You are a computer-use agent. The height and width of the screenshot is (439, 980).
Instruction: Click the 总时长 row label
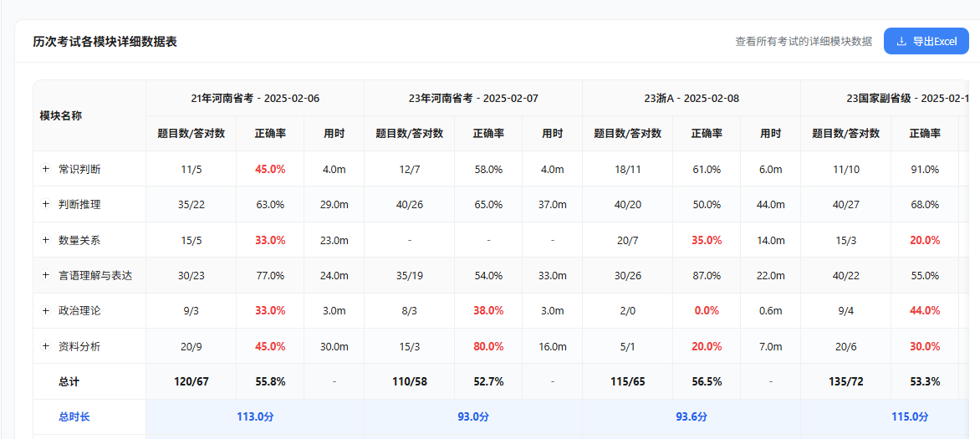pos(74,416)
